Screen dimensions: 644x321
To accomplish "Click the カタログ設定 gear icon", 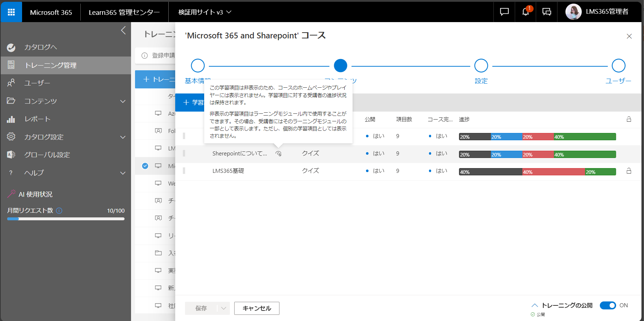I will [x=11, y=137].
